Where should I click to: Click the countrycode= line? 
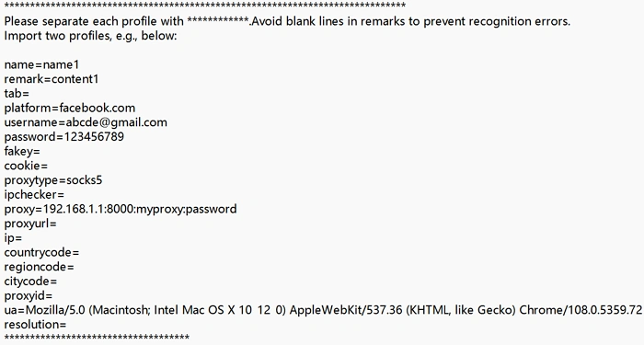pos(41,253)
